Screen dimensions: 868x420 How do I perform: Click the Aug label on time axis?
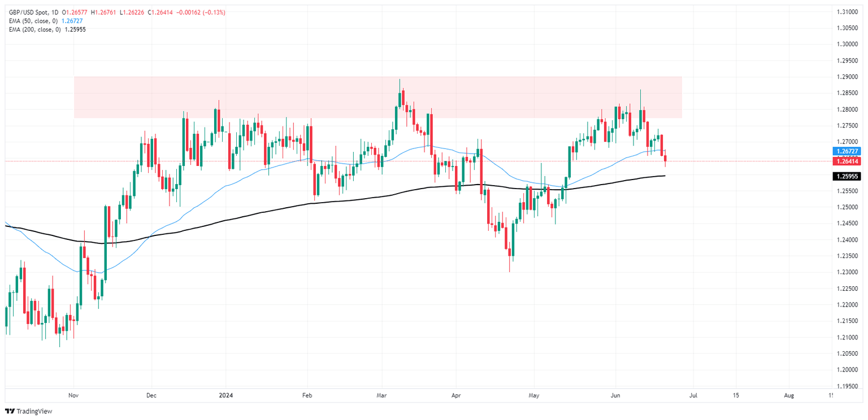point(789,396)
